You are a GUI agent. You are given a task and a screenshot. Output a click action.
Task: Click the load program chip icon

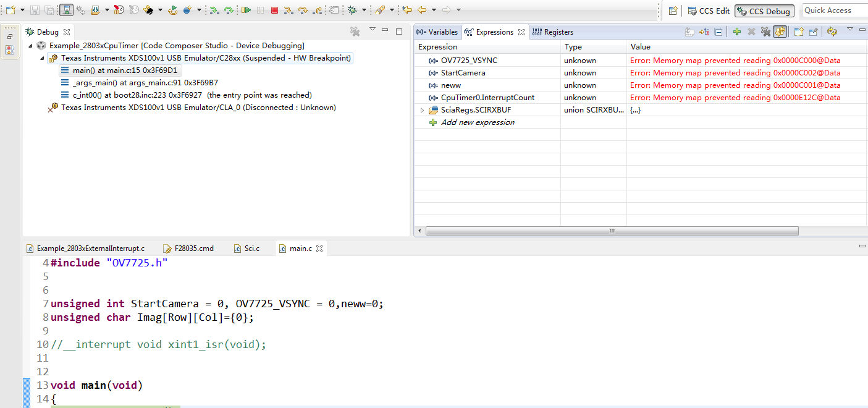point(96,10)
